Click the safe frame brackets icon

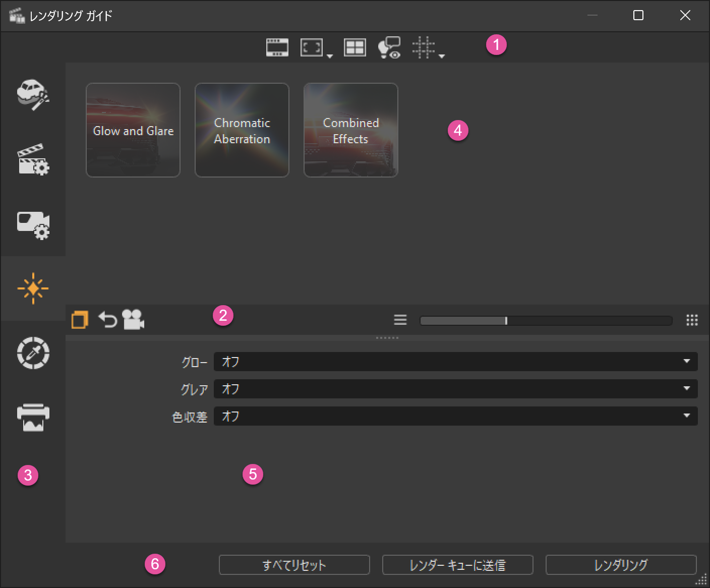(x=311, y=47)
